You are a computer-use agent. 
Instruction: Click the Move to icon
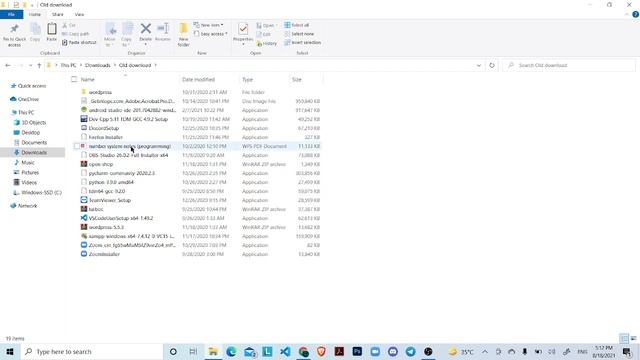[110, 35]
